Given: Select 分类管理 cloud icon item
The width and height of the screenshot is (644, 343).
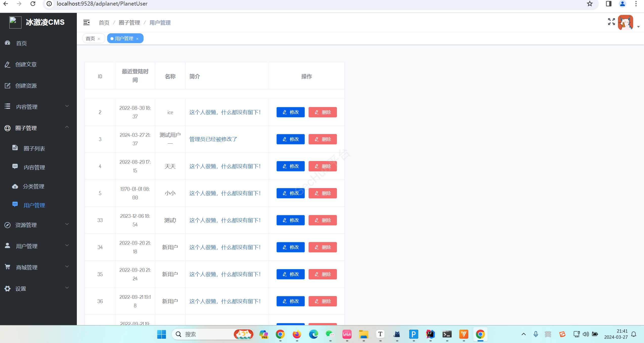Looking at the screenshot, I should (x=15, y=186).
